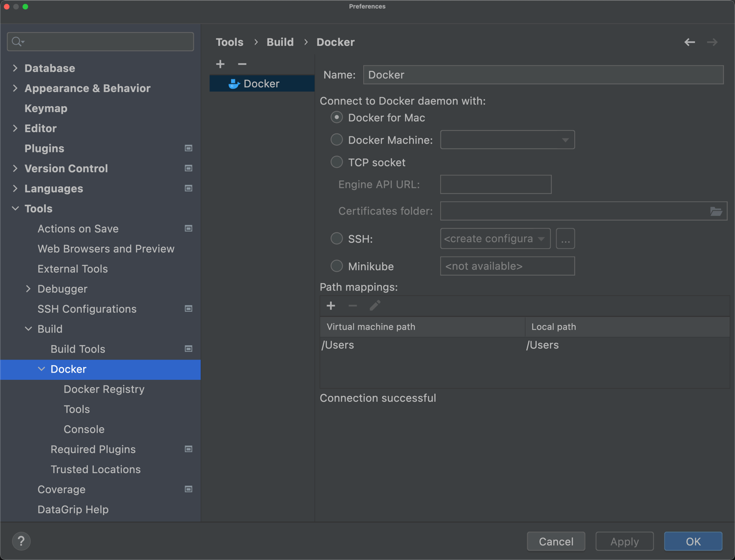Click the Build breadcrumb
This screenshot has width=735, height=560.
point(280,42)
